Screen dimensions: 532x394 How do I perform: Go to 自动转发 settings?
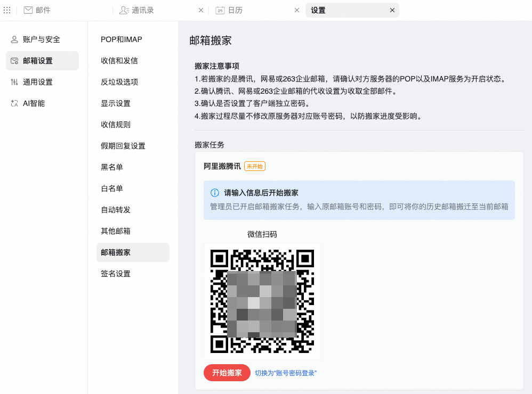click(x=116, y=210)
